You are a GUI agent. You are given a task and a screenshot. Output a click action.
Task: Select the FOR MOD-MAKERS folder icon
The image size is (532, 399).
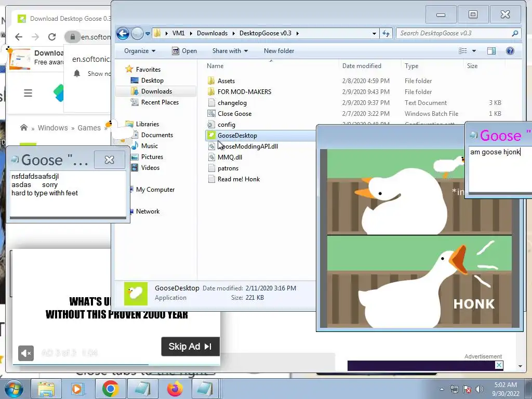point(211,91)
